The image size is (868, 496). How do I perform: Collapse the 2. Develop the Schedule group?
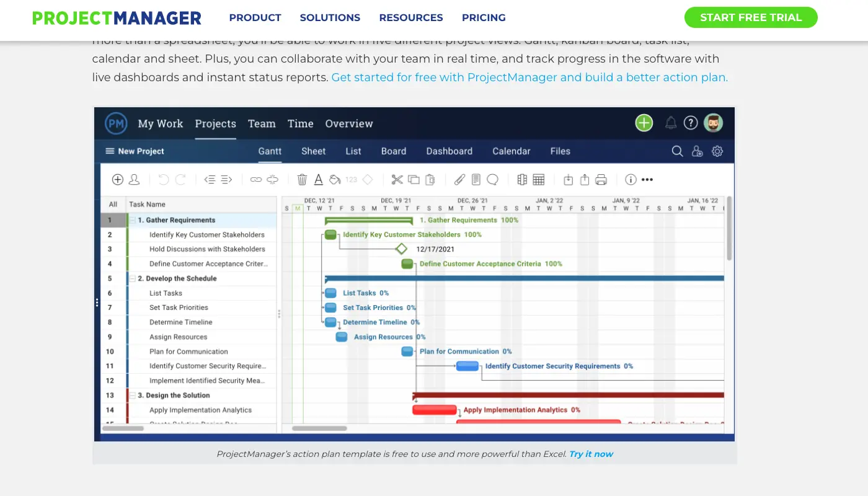[133, 278]
